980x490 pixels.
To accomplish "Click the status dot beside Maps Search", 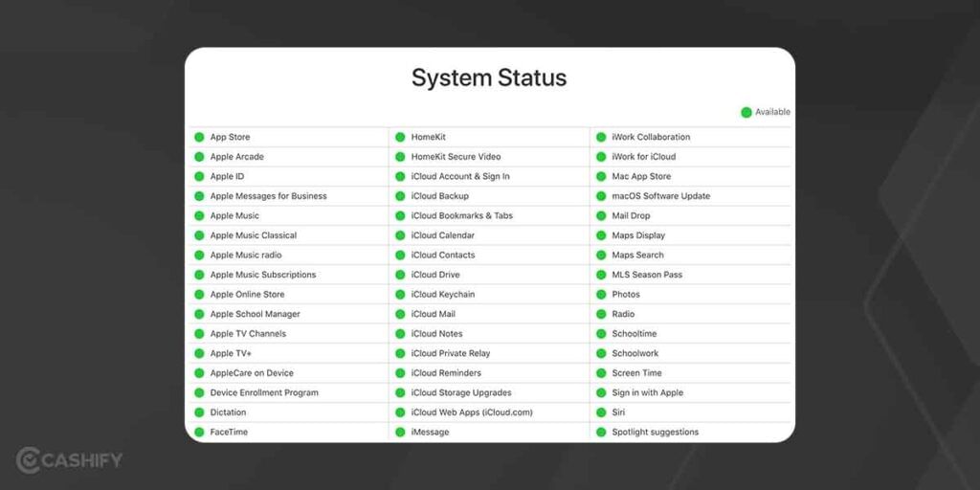I will point(601,255).
